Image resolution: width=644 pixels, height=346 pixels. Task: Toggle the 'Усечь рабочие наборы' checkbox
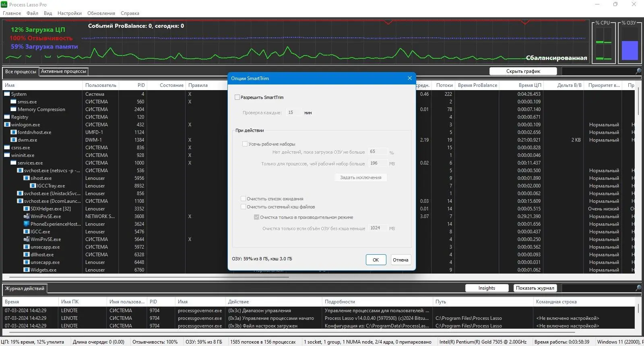click(245, 144)
